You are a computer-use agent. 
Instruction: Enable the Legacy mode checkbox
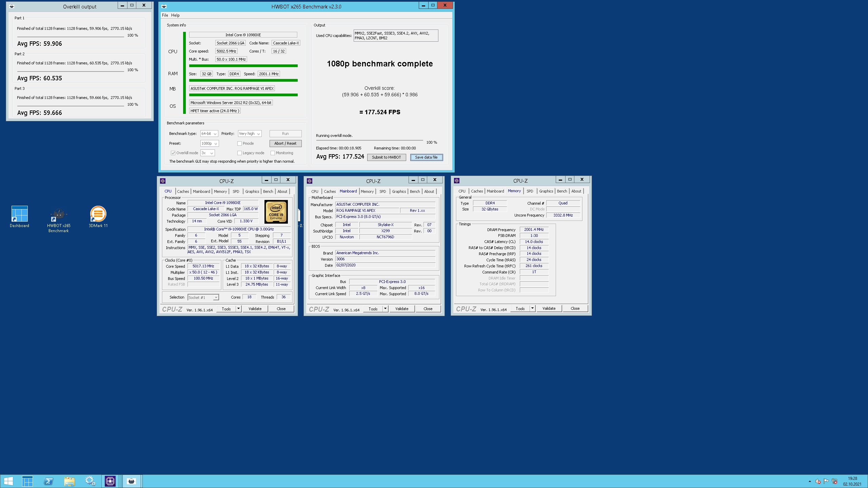click(x=239, y=153)
